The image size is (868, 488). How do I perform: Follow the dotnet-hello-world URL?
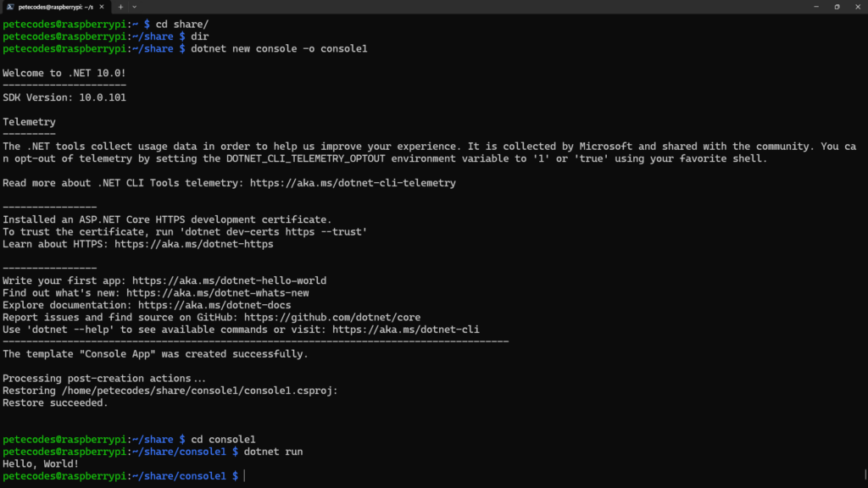(229, 280)
